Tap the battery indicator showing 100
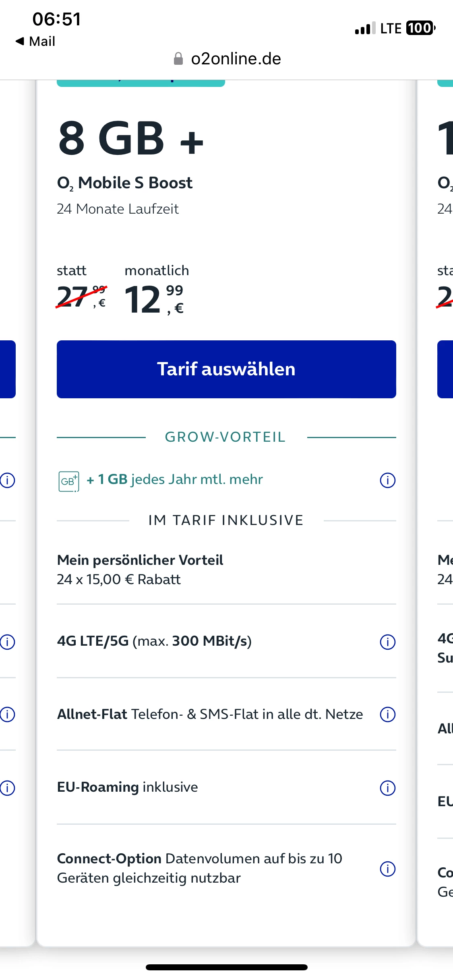The height and width of the screenshot is (980, 453). (x=421, y=28)
